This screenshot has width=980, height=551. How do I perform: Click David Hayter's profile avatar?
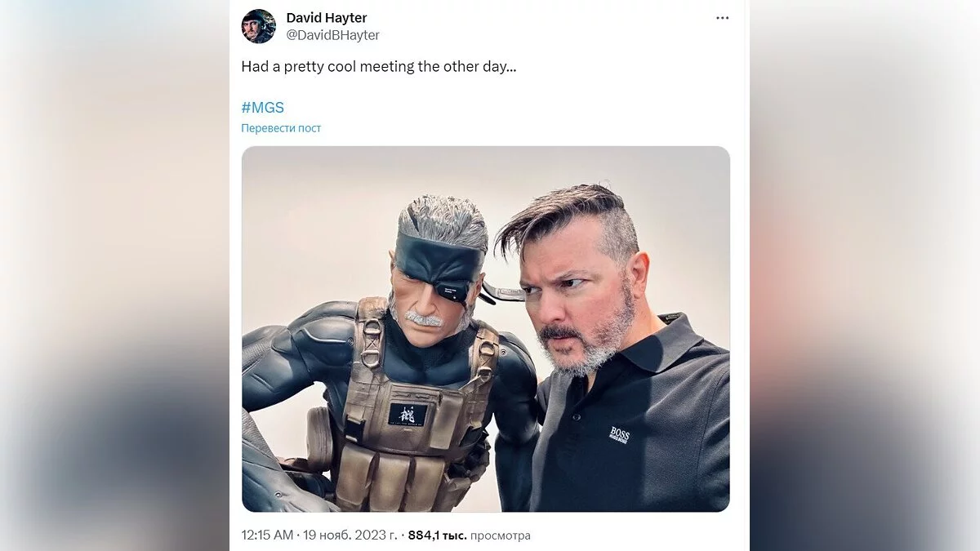pyautogui.click(x=258, y=26)
